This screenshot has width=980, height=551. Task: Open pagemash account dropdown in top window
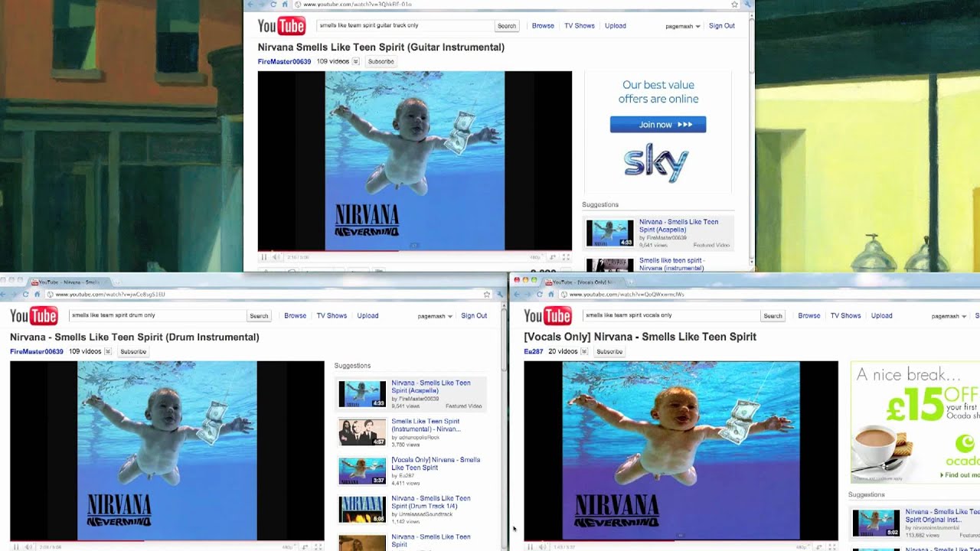pos(683,26)
